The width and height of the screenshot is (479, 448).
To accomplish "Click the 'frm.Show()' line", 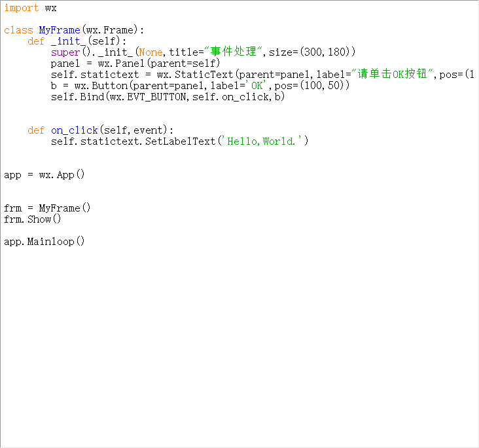I will [32, 219].
